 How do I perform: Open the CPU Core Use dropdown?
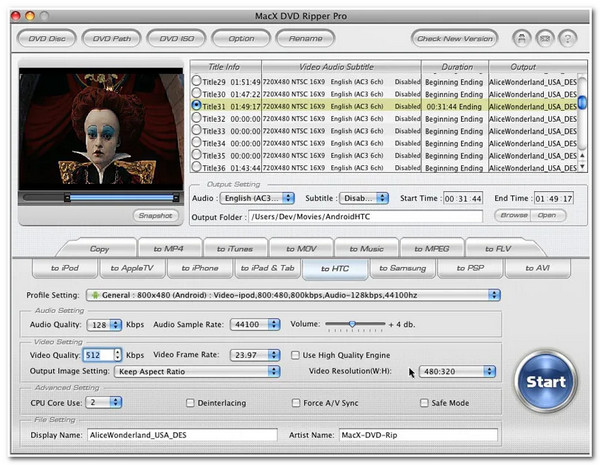[x=104, y=402]
